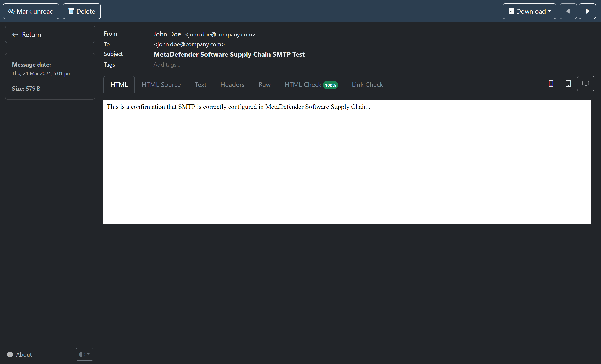Delete this email message

[x=81, y=11]
